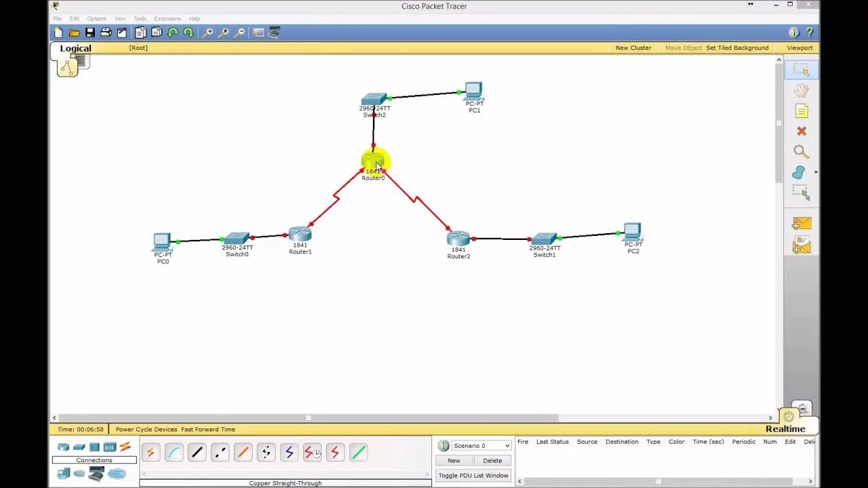This screenshot has width=868, height=488.
Task: Open the Activity Wizard icon
Action: (122, 33)
